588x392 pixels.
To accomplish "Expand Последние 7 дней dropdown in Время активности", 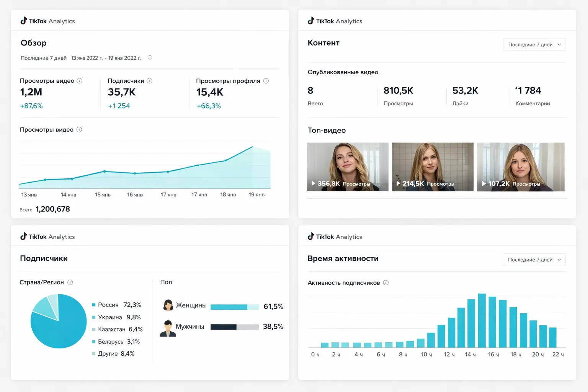I will tap(534, 260).
